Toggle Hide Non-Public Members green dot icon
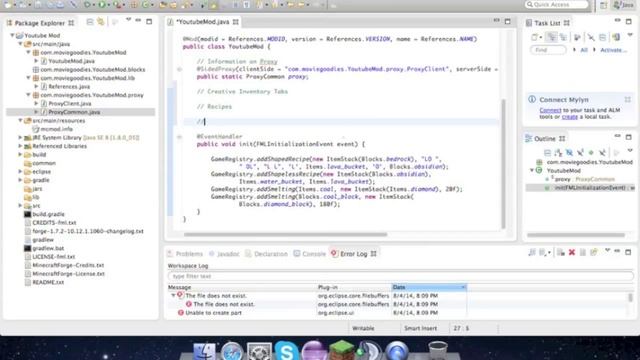This screenshot has width=640, height=360. [x=591, y=153]
